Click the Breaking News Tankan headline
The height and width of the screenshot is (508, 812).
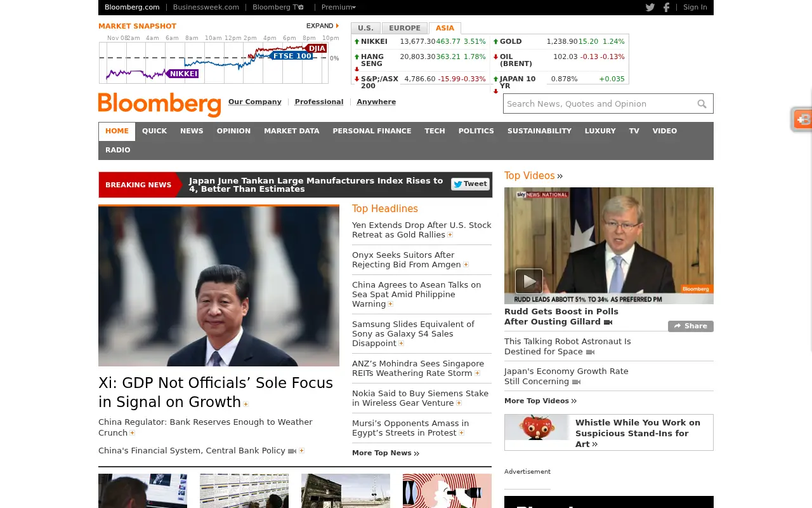(x=316, y=185)
